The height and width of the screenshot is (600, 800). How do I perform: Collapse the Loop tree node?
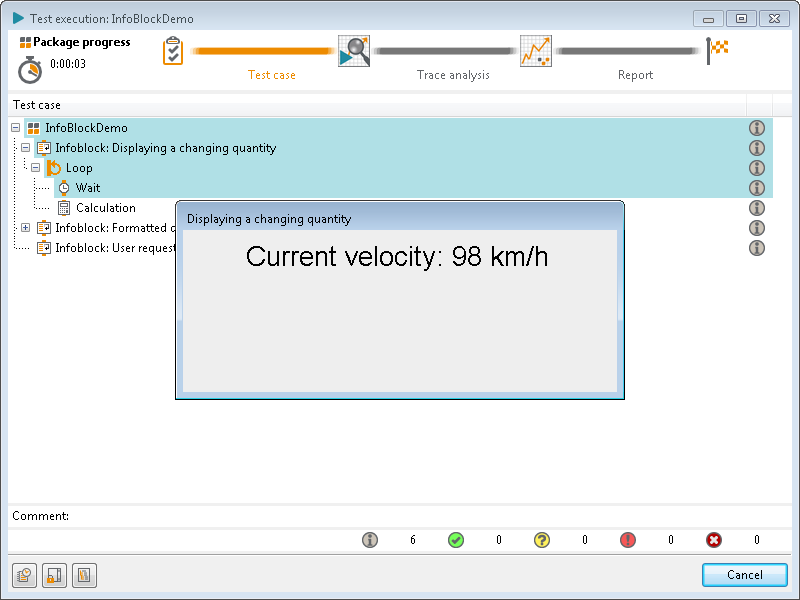36,167
